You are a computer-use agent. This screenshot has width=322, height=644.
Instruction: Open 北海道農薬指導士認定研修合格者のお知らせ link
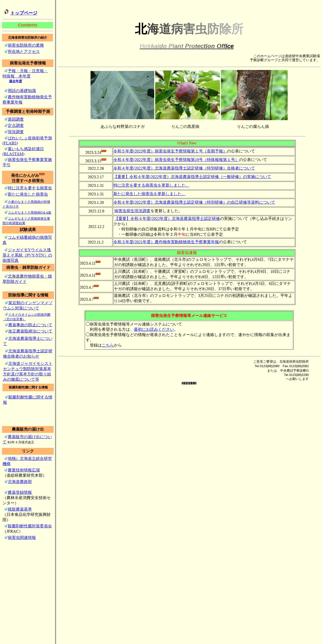click(28, 354)
